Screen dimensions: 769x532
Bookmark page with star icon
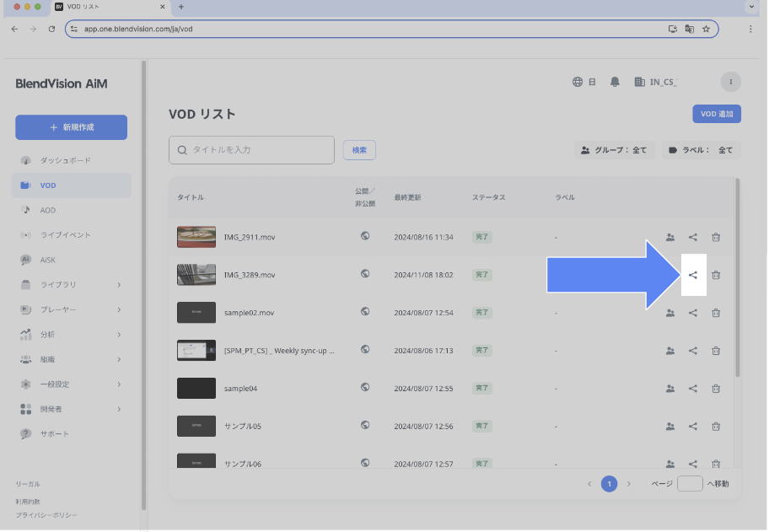pos(706,29)
